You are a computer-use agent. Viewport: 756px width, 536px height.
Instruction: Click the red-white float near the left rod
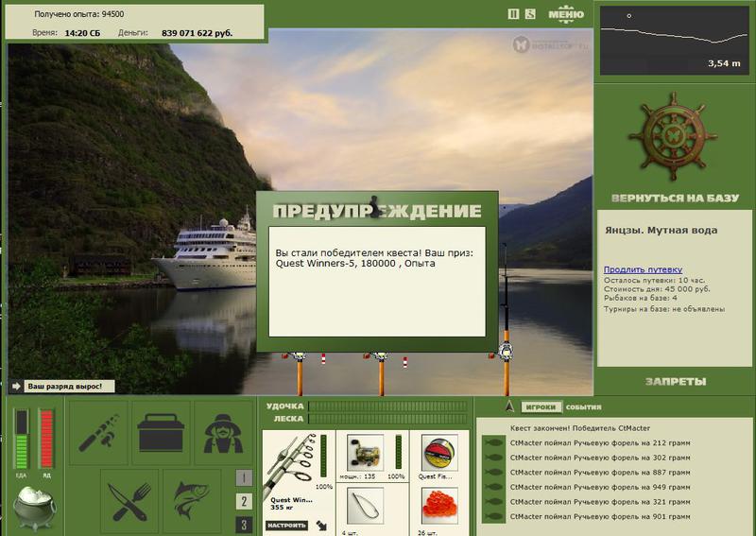pos(323,359)
